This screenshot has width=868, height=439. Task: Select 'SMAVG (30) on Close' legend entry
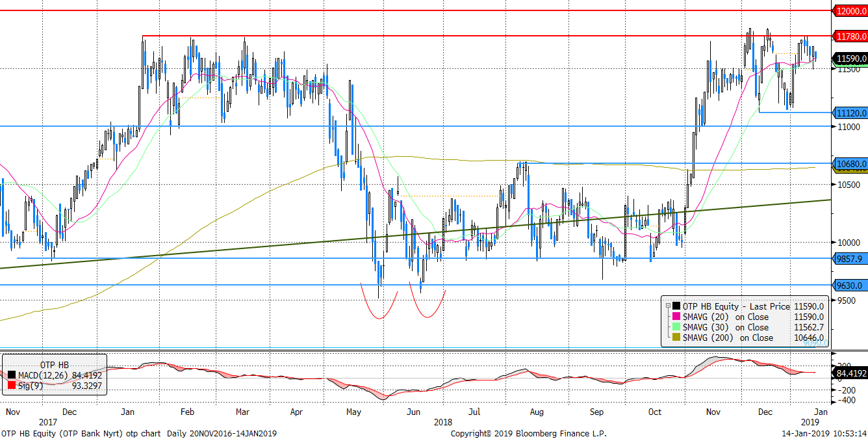[725, 327]
